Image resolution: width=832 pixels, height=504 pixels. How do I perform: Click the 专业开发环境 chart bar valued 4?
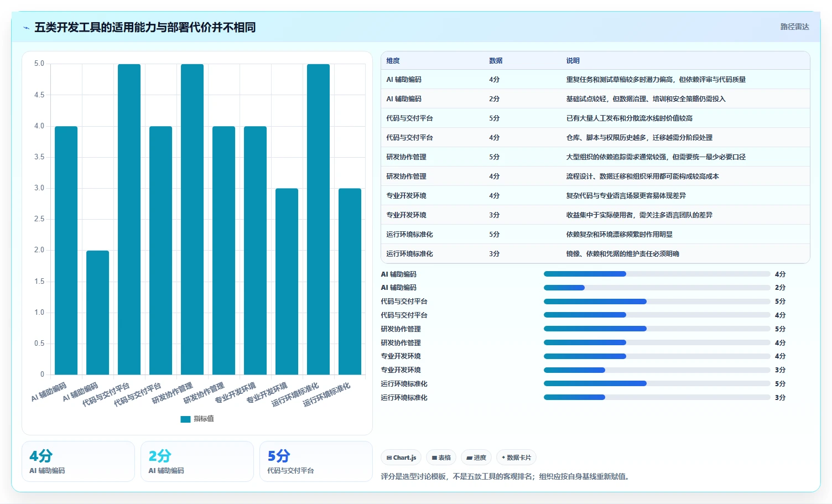[256, 251]
